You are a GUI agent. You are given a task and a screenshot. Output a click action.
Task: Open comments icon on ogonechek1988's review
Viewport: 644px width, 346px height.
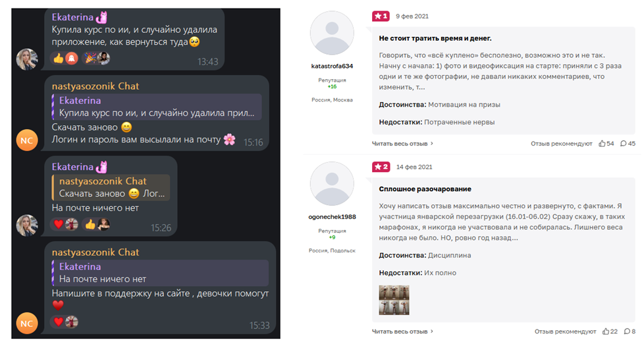pyautogui.click(x=627, y=332)
